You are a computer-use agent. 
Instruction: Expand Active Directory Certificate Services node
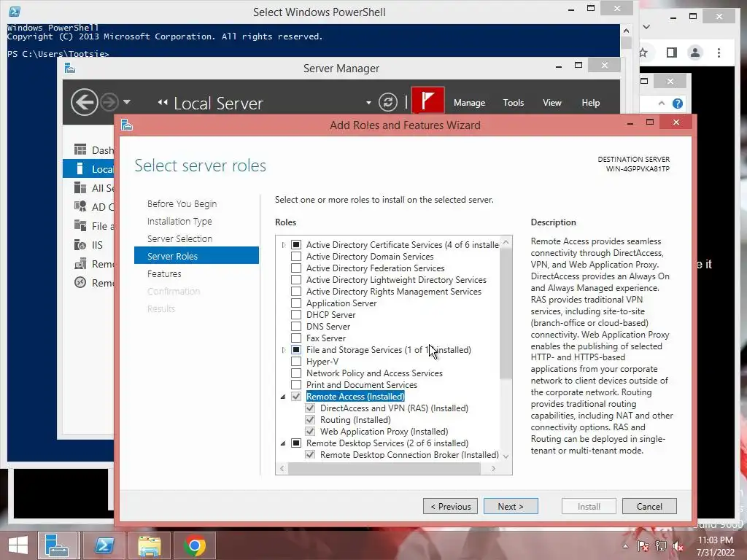284,245
